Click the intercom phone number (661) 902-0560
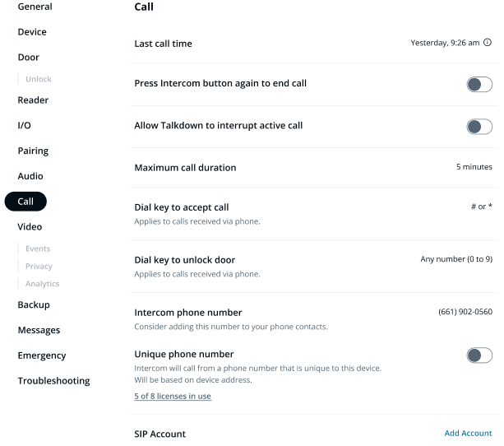Image resolution: width=504 pixels, height=446 pixels. click(x=465, y=312)
